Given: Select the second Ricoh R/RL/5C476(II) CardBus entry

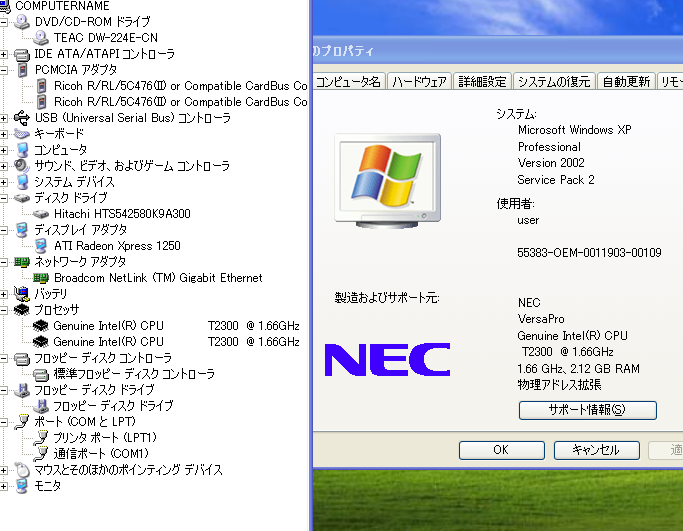Looking at the screenshot, I should click(181, 102).
